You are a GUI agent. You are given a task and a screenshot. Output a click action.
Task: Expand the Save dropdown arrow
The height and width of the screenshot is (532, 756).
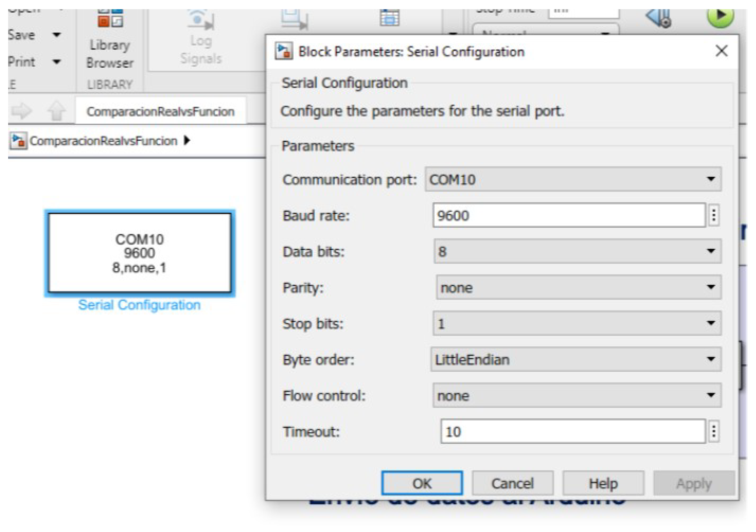[57, 35]
